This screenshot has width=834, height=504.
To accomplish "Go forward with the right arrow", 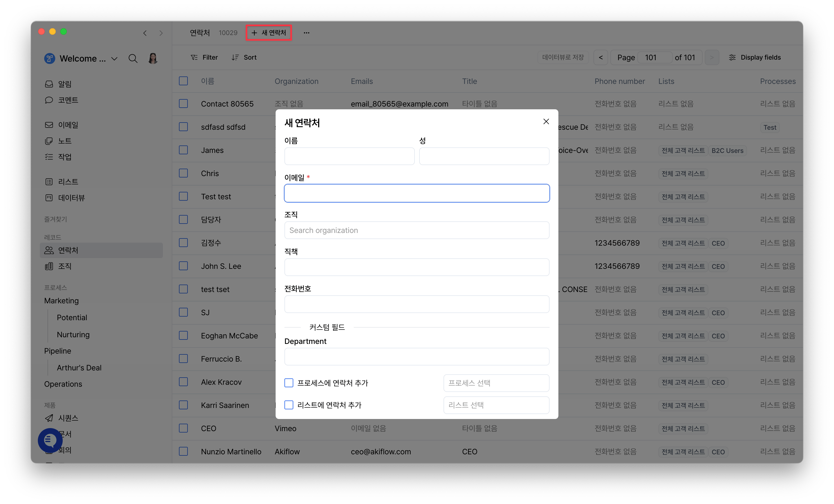I will tap(161, 33).
